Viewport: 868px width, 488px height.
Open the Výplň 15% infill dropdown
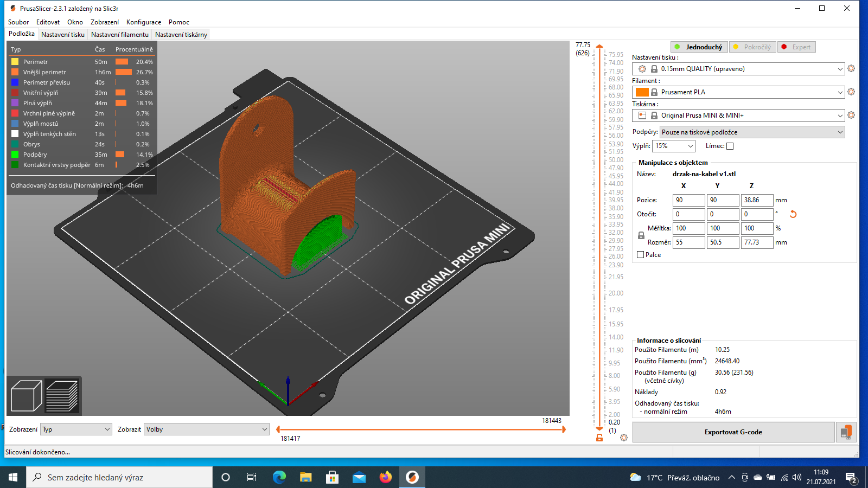[674, 146]
